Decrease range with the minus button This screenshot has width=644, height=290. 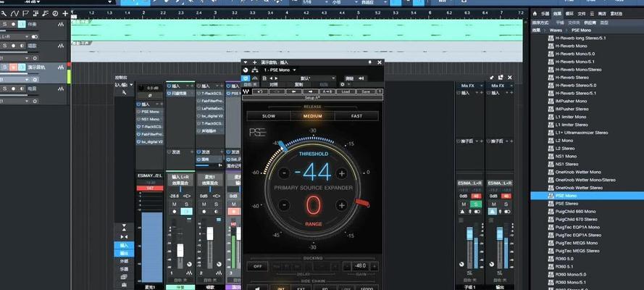(x=284, y=204)
